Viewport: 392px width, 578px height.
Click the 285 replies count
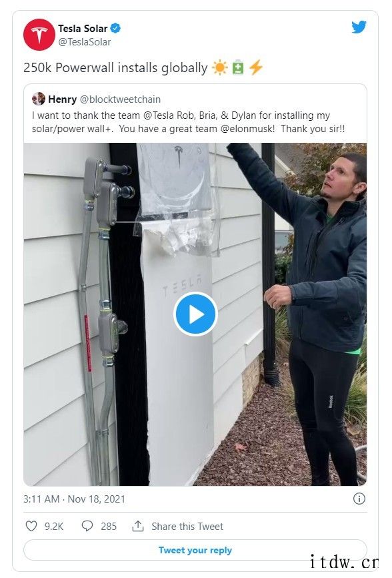109,527
